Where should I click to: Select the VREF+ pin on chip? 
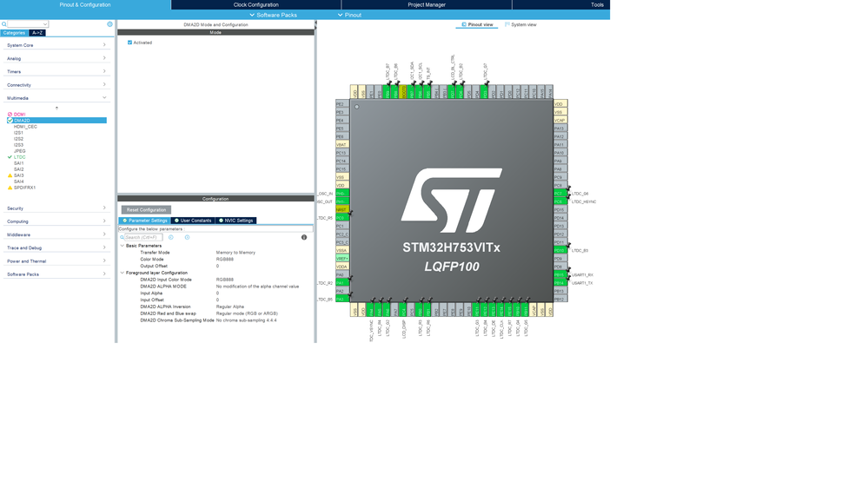(342, 259)
